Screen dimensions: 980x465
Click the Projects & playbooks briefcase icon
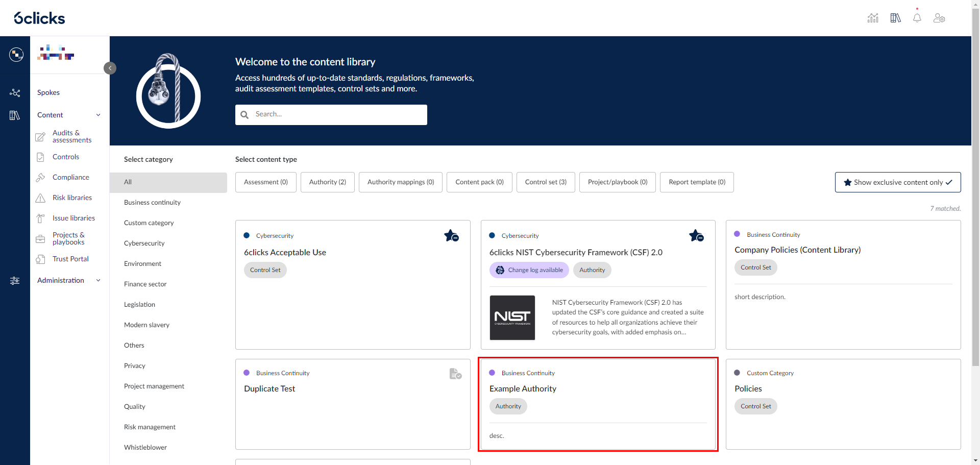tap(40, 239)
